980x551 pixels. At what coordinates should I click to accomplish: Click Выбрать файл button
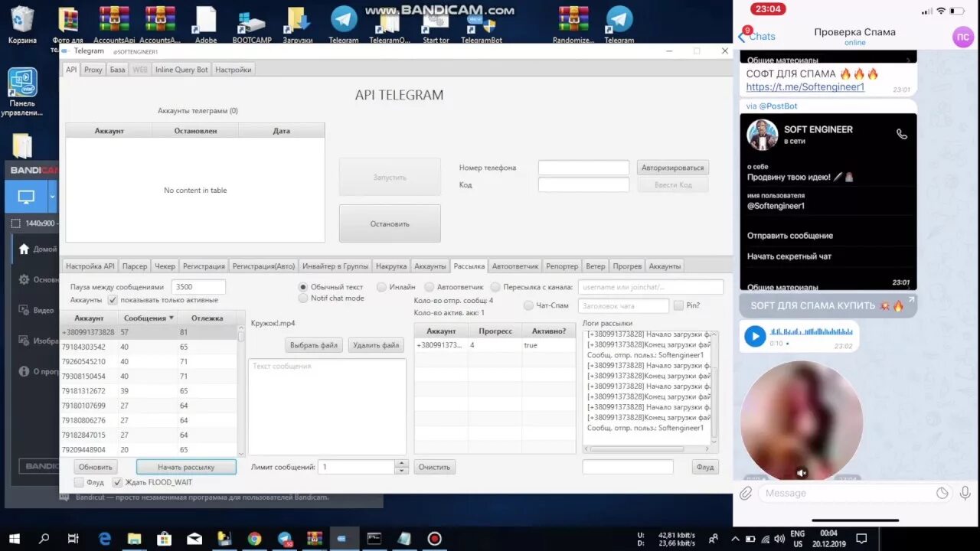pos(314,345)
